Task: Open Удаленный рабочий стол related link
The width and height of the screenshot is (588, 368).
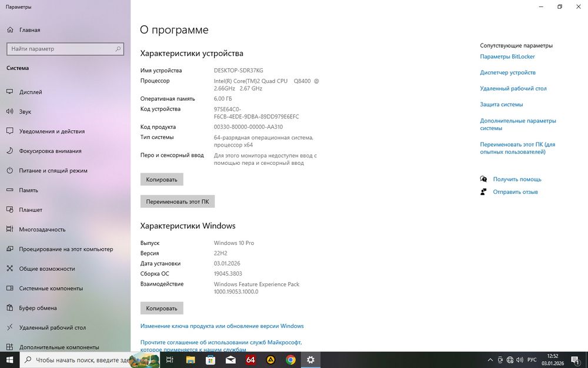Action: pyautogui.click(x=513, y=89)
